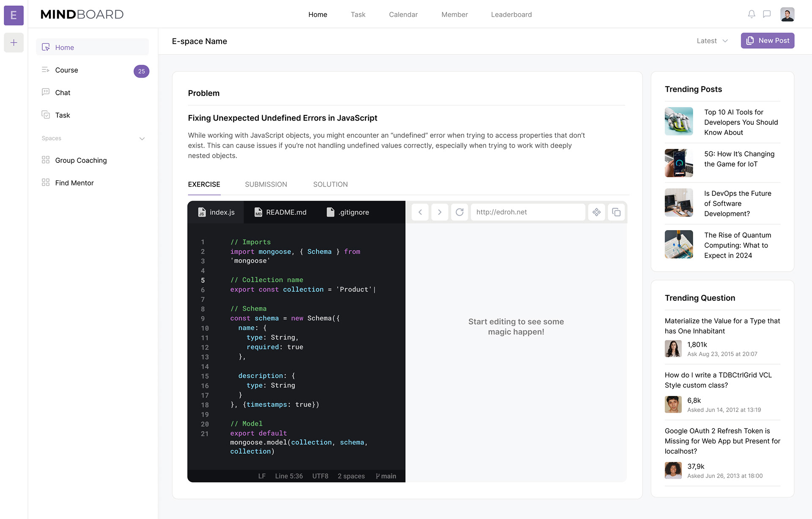This screenshot has height=519, width=812.
Task: Click the Find Mentor grid icon
Action: pyautogui.click(x=46, y=182)
